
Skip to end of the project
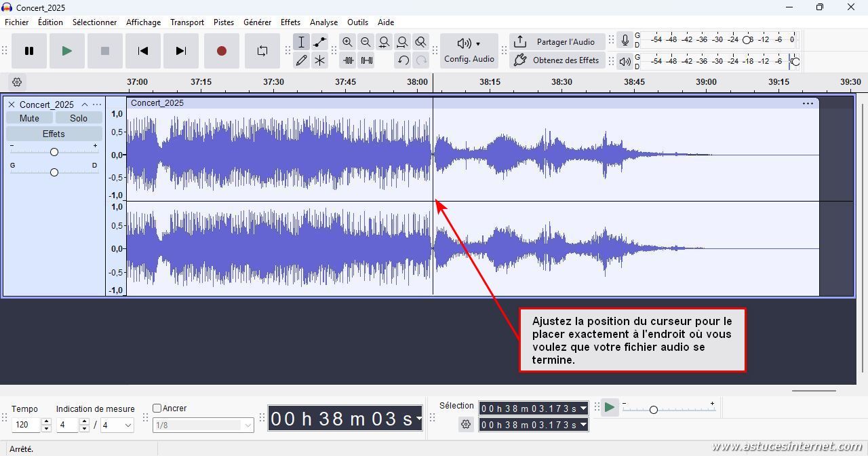[180, 51]
